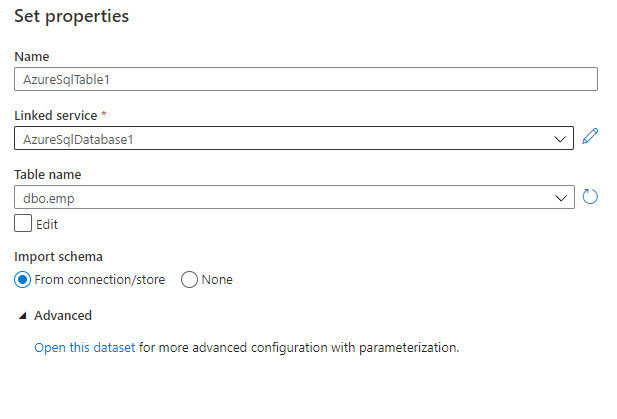The height and width of the screenshot is (419, 617).
Task: Click the From connection/store label text
Action: coord(100,280)
